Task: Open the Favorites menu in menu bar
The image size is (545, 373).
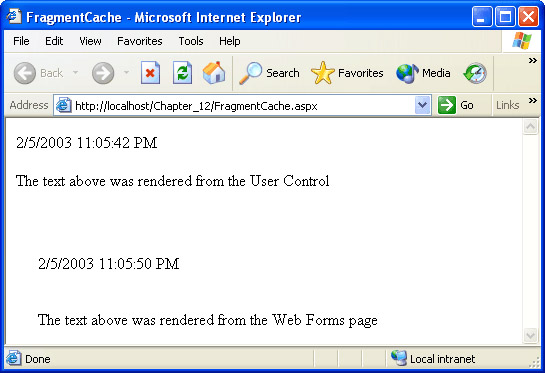Action: pyautogui.click(x=140, y=41)
